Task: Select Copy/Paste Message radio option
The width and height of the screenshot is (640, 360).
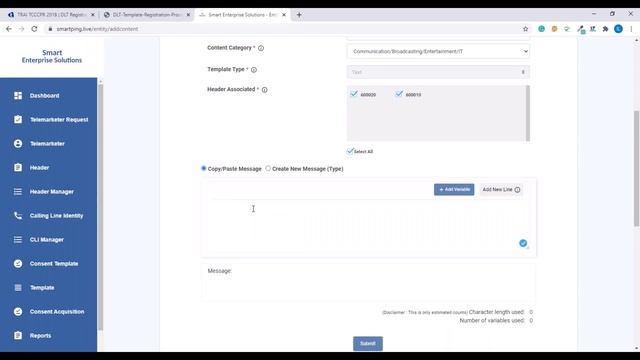Action: [x=204, y=169]
